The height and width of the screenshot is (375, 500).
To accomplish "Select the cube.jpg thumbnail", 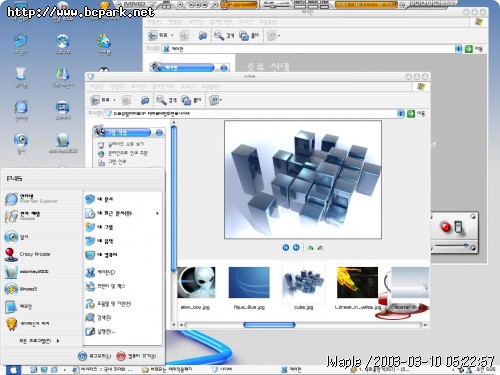I will point(303,283).
